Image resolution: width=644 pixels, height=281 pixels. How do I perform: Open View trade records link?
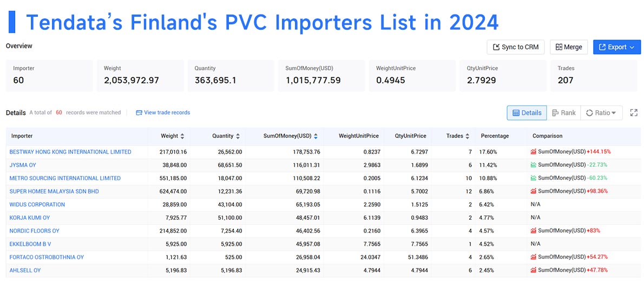tap(163, 113)
